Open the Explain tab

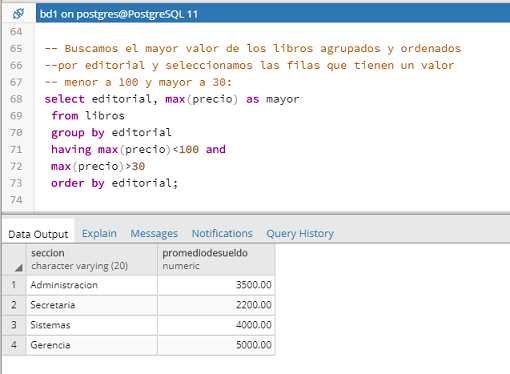coord(99,233)
